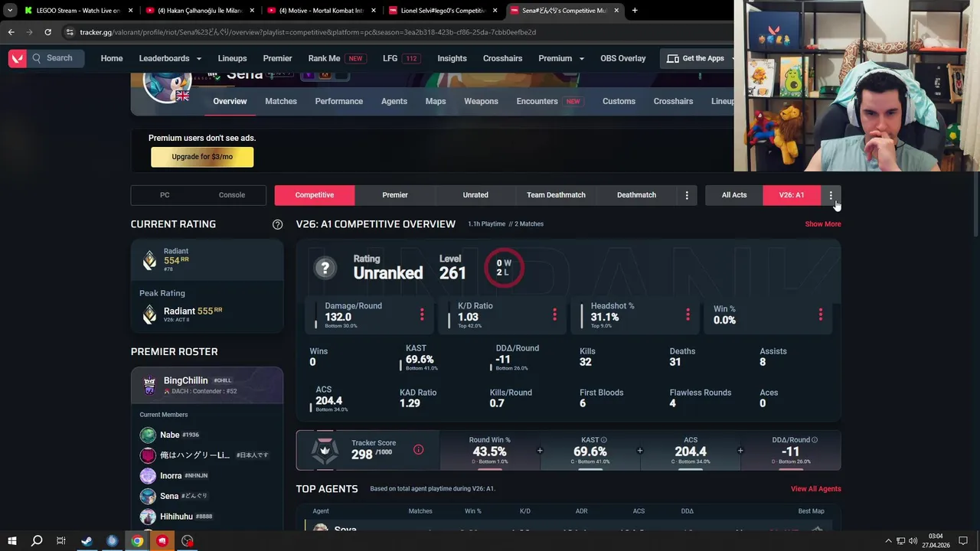
Task: Click the Unranked question mark rank icon
Action: [x=325, y=267]
